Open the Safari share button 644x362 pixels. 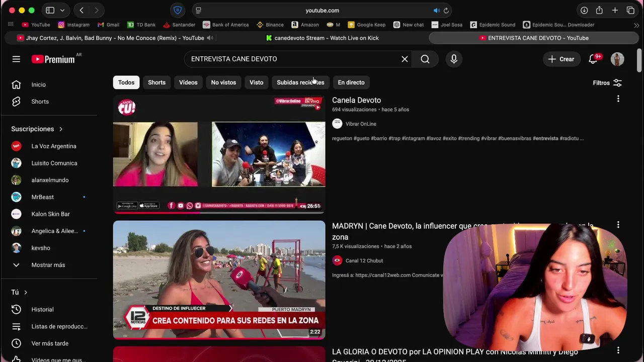599,10
